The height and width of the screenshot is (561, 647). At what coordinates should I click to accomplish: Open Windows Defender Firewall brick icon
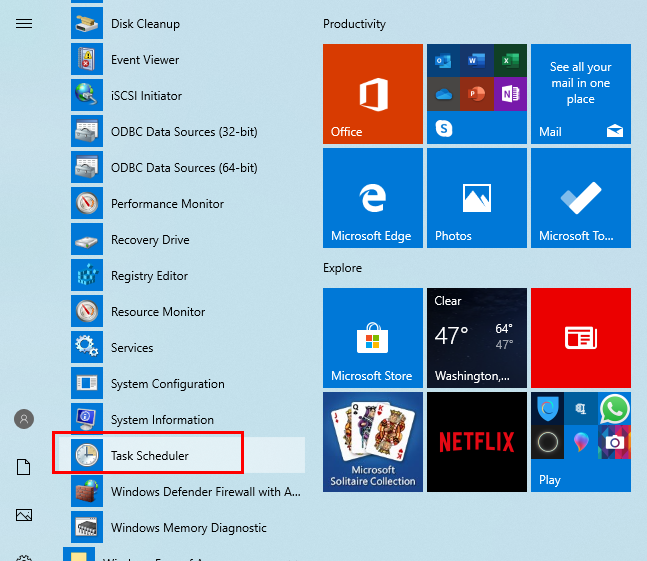(x=87, y=491)
